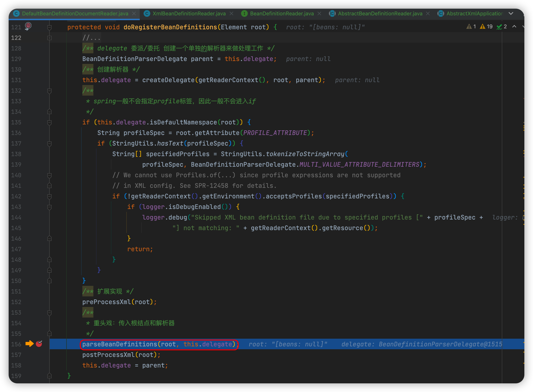Click the parseBeanDefinitions method call at line 156
Image resolution: width=533 pixels, height=392 pixels.
tap(120, 344)
